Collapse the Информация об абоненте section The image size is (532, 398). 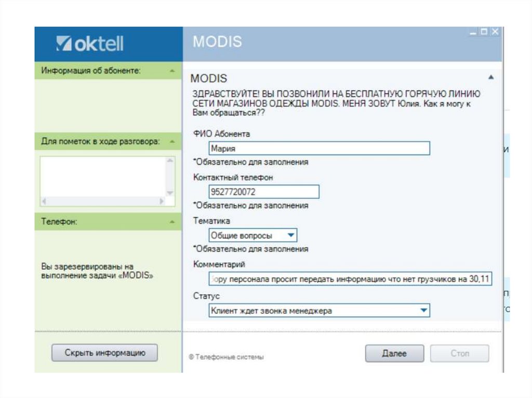tap(172, 71)
